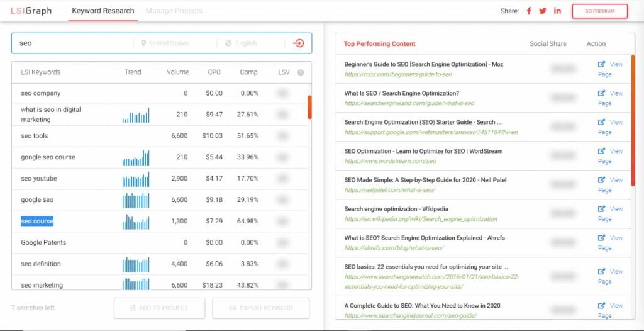Click the ADD TO PROJECT button
The height and width of the screenshot is (331, 644).
[159, 308]
